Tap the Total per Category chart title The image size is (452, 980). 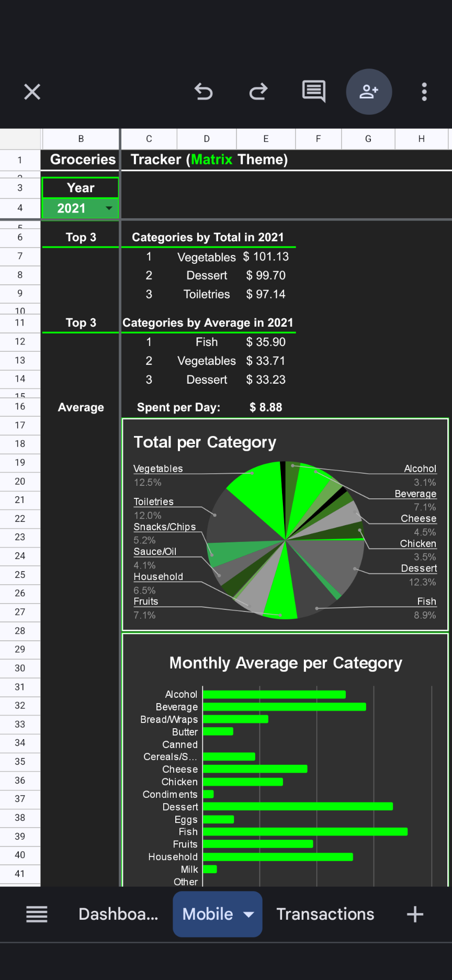coord(205,442)
